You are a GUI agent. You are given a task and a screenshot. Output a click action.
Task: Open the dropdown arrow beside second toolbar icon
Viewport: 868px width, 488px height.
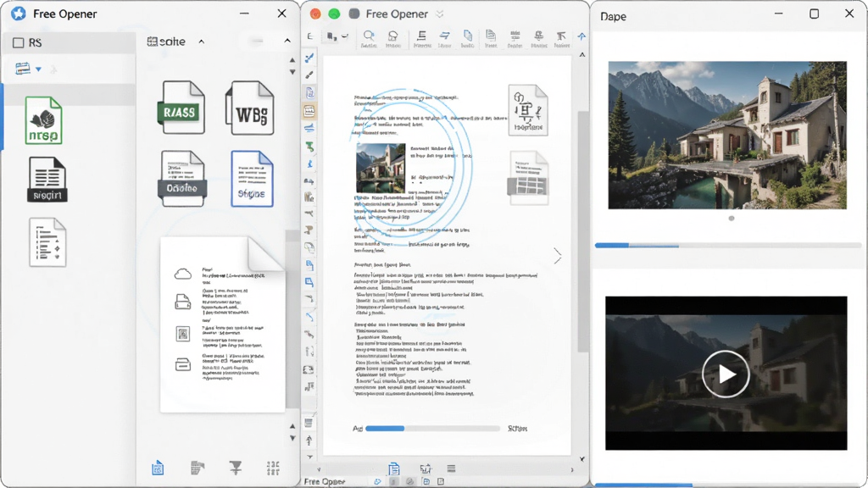pos(345,36)
